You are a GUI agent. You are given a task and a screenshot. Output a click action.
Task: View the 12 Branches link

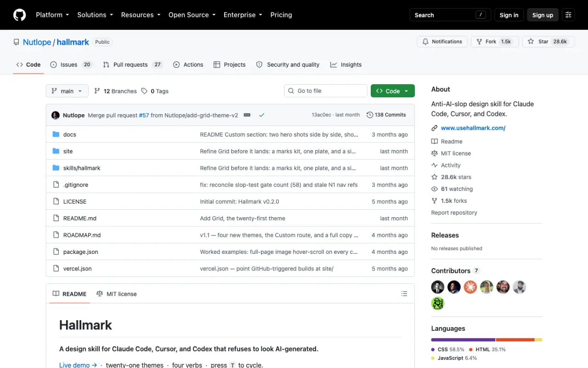click(x=115, y=91)
